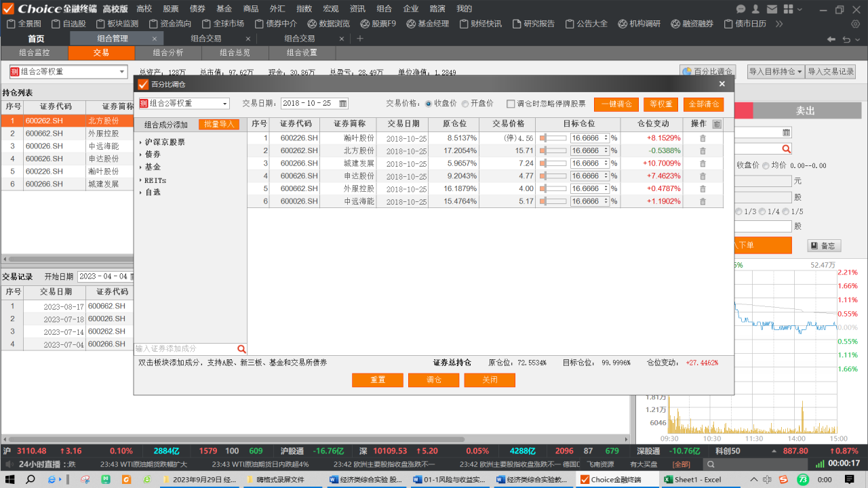The image size is (868, 488).
Task: Go to the 首页 tab
Action: (36, 39)
